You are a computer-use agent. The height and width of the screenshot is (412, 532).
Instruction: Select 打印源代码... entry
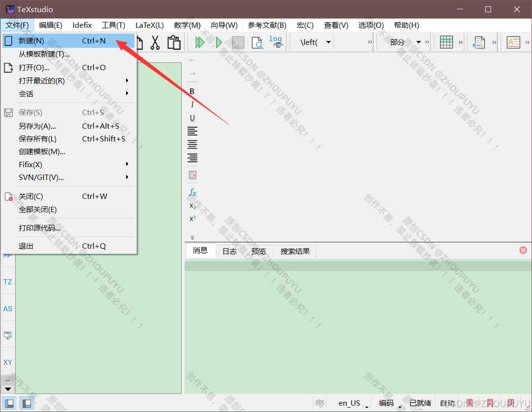coord(69,228)
